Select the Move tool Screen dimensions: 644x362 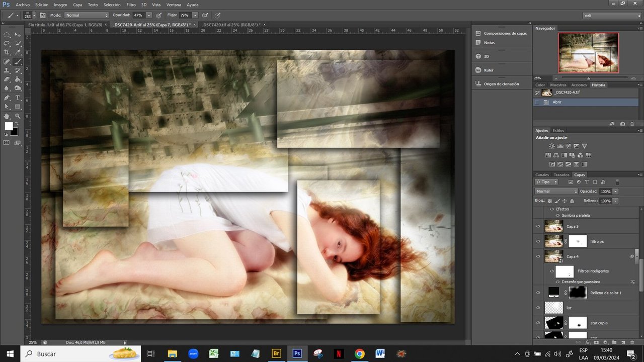click(18, 35)
